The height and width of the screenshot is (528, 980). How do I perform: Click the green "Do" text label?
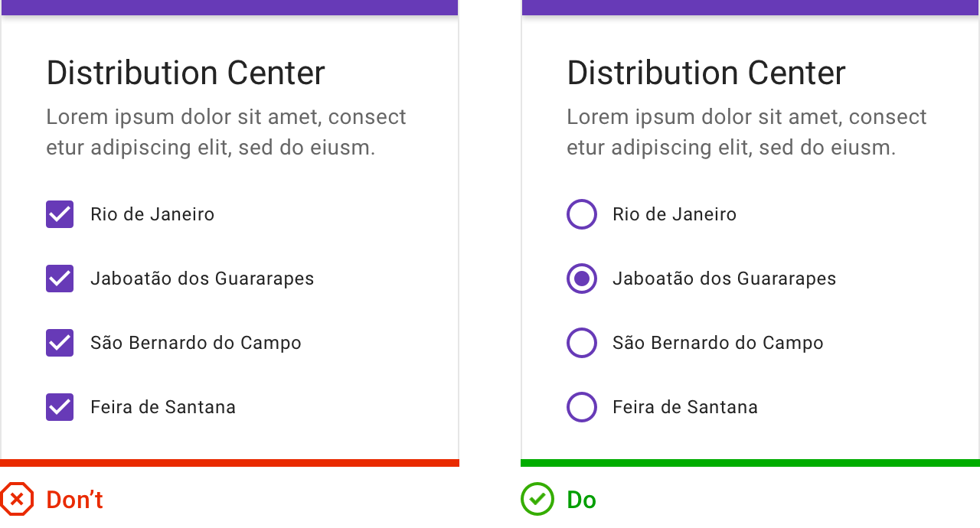[581, 500]
